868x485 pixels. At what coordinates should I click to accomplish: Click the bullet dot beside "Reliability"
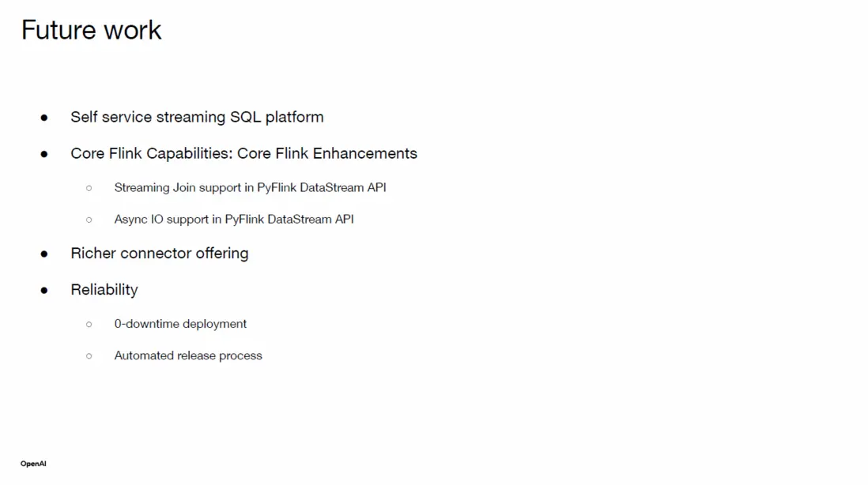pyautogui.click(x=44, y=290)
